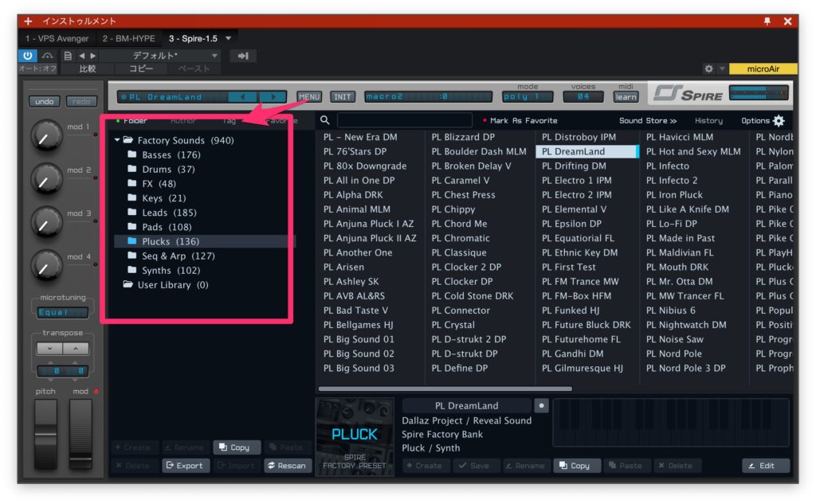Open the dropdown arrow beside Spire-1.5 tab
The image size is (816, 504).
(229, 38)
